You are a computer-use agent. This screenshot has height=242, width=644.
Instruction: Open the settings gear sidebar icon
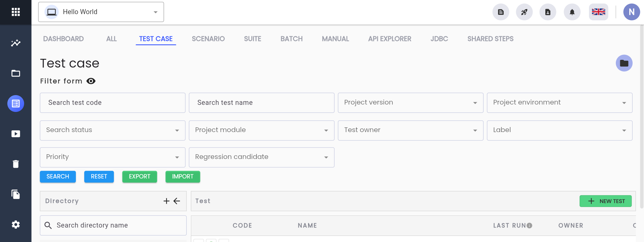[16, 225]
